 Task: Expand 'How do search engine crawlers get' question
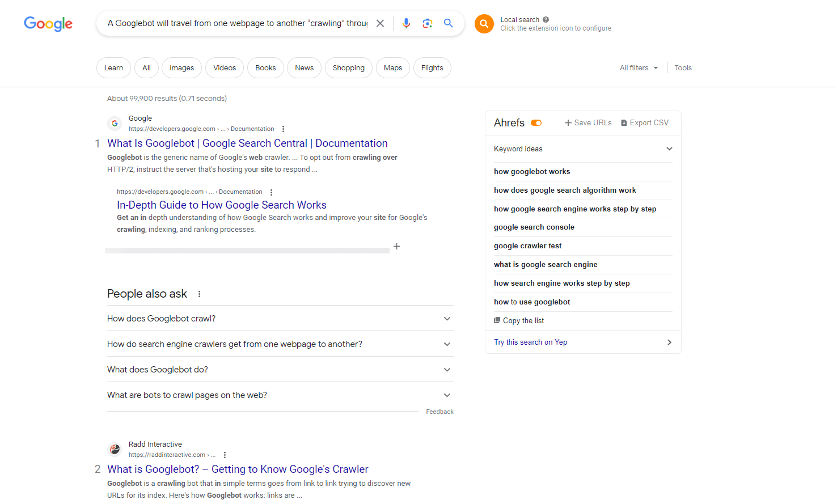point(280,344)
